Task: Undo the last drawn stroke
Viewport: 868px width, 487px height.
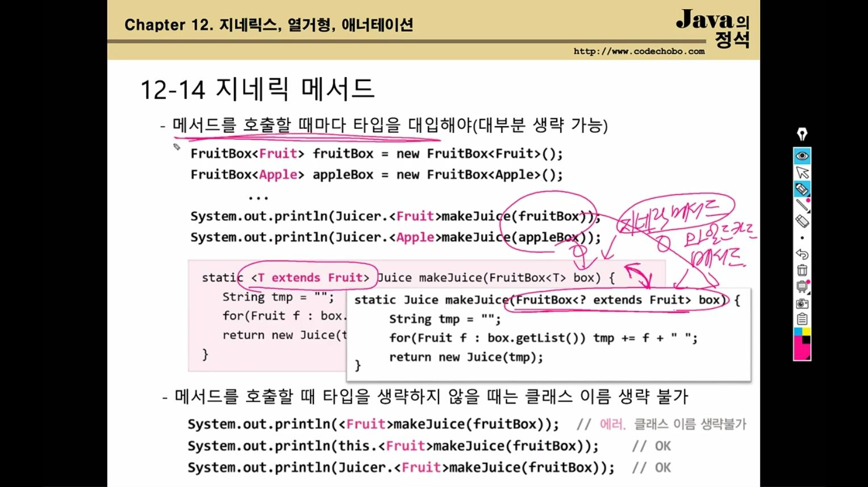Action: (x=802, y=254)
